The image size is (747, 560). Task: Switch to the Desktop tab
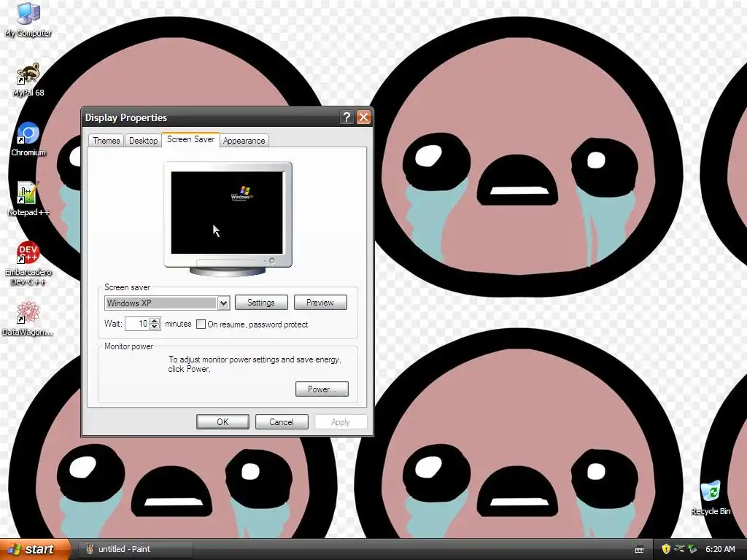(144, 141)
